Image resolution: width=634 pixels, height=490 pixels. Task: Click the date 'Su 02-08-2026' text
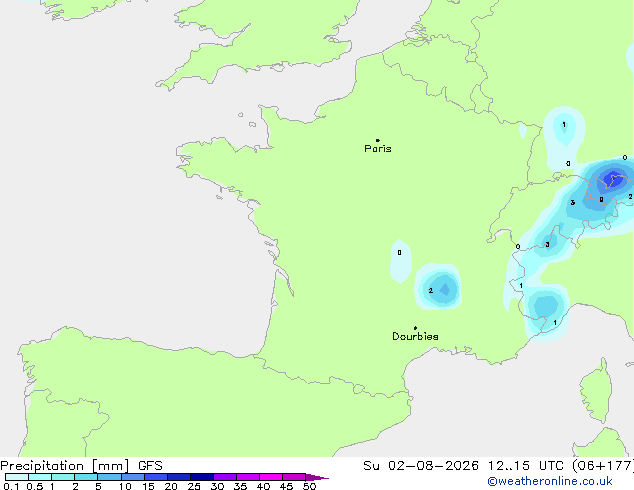(421, 466)
